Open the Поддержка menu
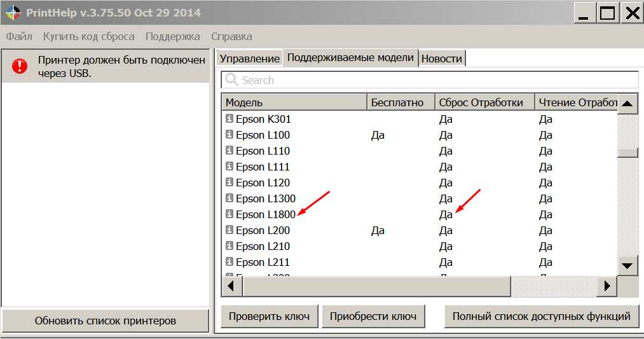This screenshot has height=339, width=644. tap(172, 36)
